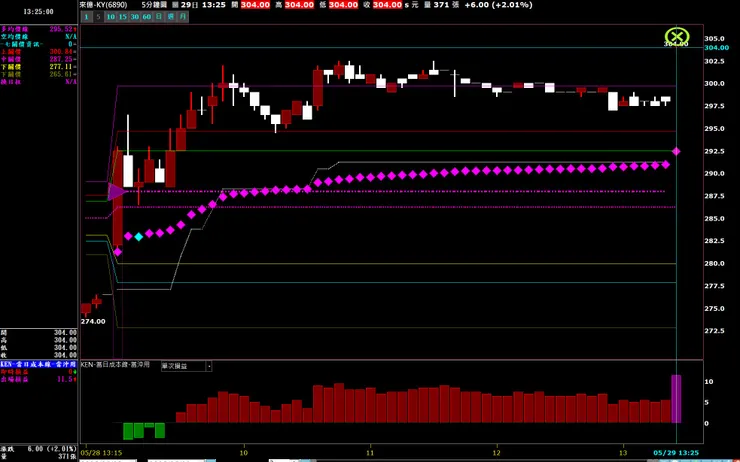Viewport: 740px width, 462px height.
Task: Switch chart to 30-minute timeframe
Action: [135, 17]
